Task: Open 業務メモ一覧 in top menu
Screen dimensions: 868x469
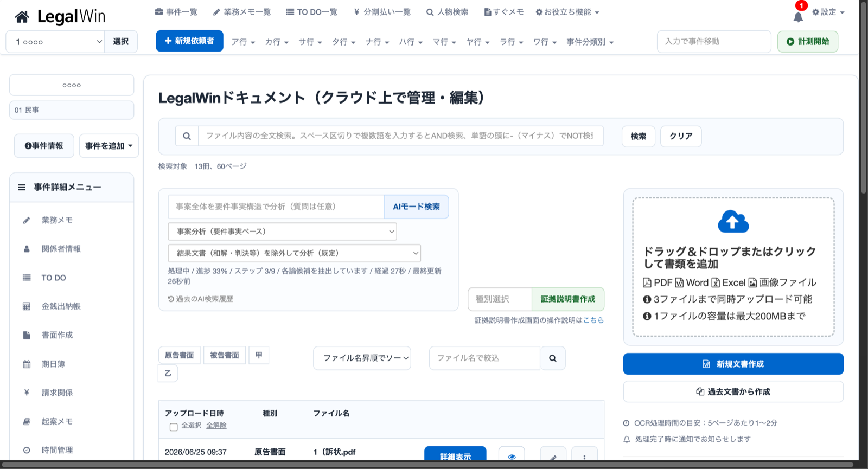Action: [x=242, y=12]
